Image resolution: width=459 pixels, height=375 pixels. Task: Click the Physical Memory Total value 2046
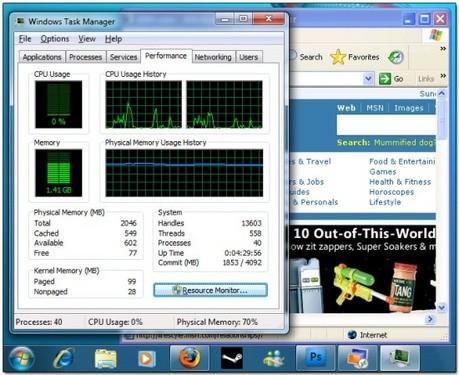[128, 223]
